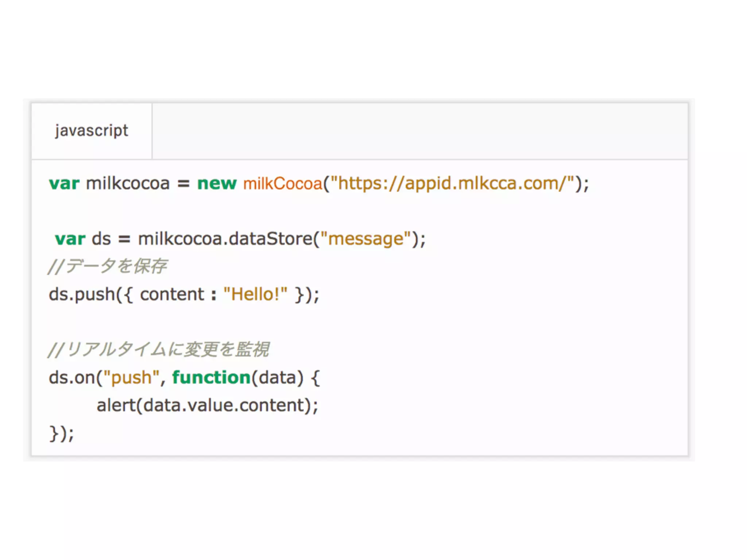Click the データを保存 comment line

tap(108, 266)
